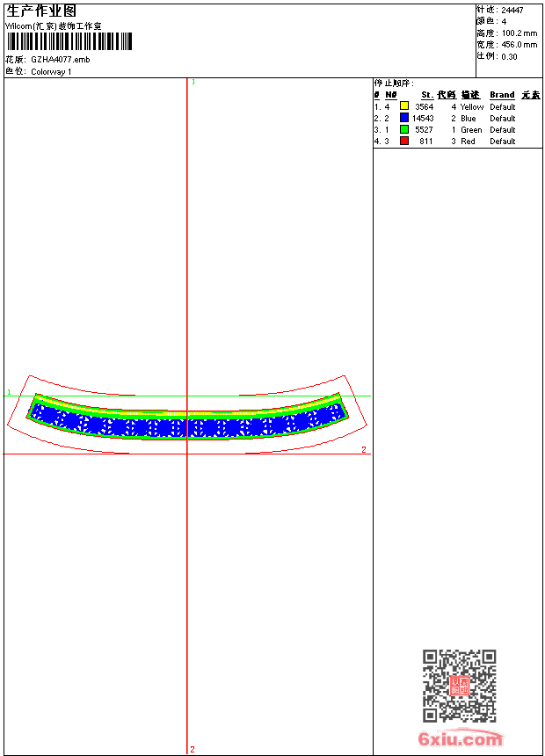This screenshot has width=545, height=756.
Task: Click the '描述' column header
Action: coord(470,95)
